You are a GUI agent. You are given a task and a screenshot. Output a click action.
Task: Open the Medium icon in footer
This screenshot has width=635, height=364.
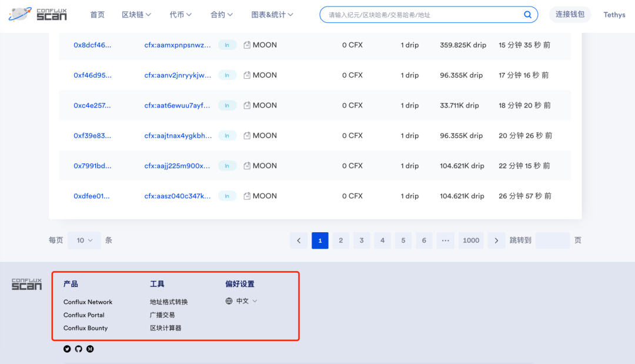[90, 349]
